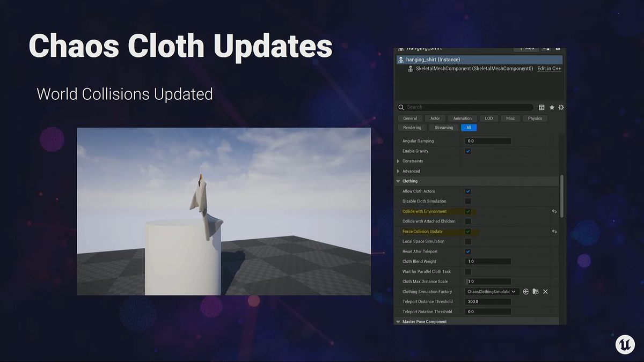Collapse the Clothing section

tap(398, 181)
